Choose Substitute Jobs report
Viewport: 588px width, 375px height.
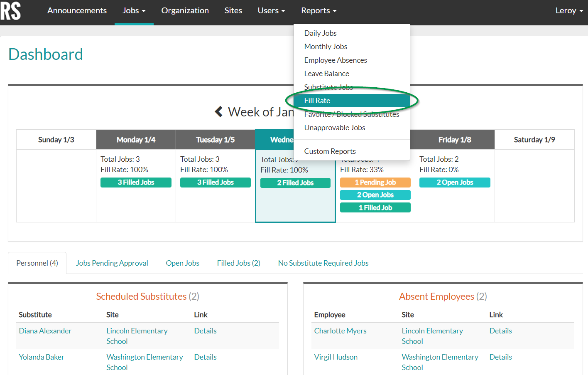click(351, 87)
